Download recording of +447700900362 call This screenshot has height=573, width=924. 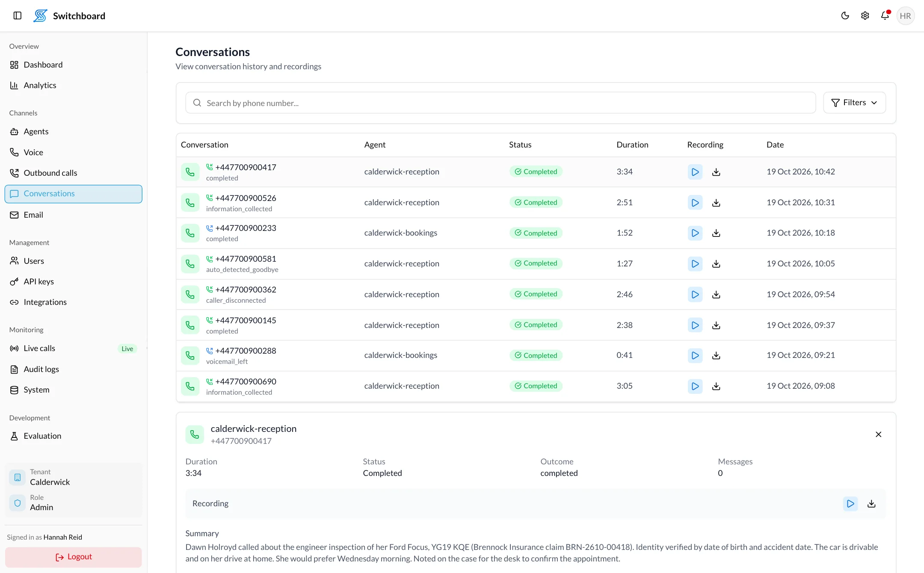tap(716, 295)
